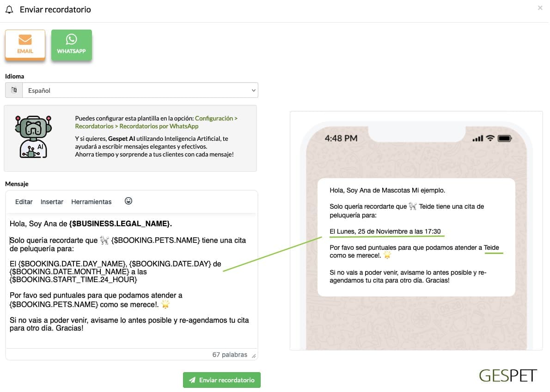Select the Email reminder channel button
This screenshot has width=550, height=392.
pos(25,45)
